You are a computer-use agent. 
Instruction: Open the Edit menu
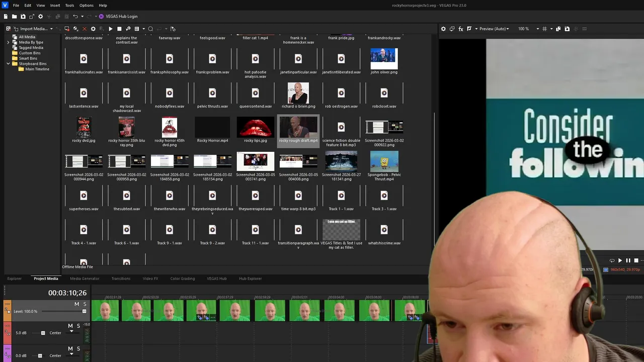point(28,5)
